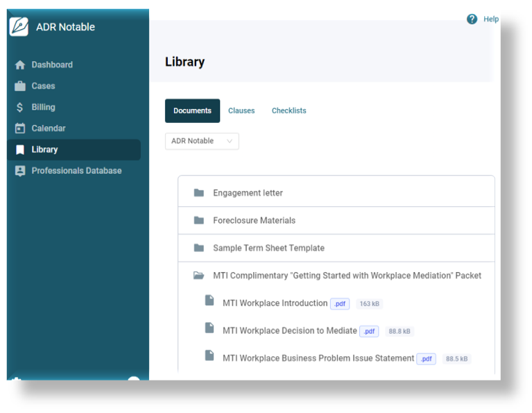The image size is (532, 413).
Task: Click the Help link text
Action: coord(491,19)
